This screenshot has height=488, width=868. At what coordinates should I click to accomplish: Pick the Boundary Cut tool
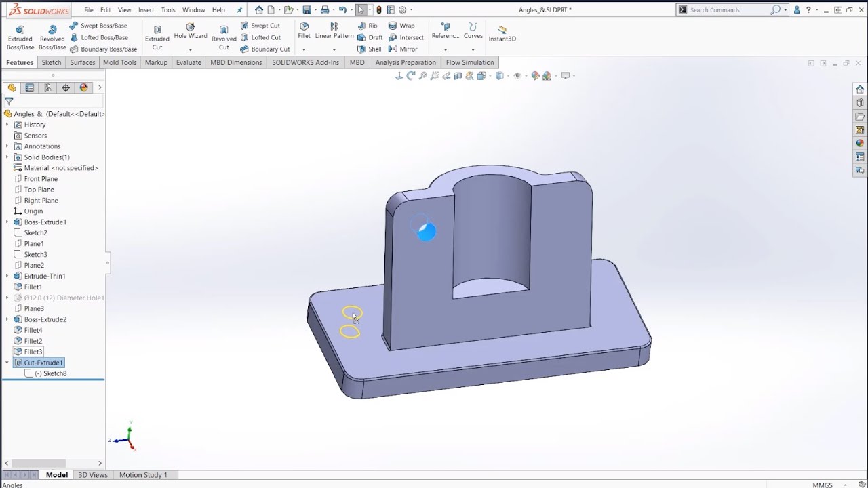tap(265, 49)
